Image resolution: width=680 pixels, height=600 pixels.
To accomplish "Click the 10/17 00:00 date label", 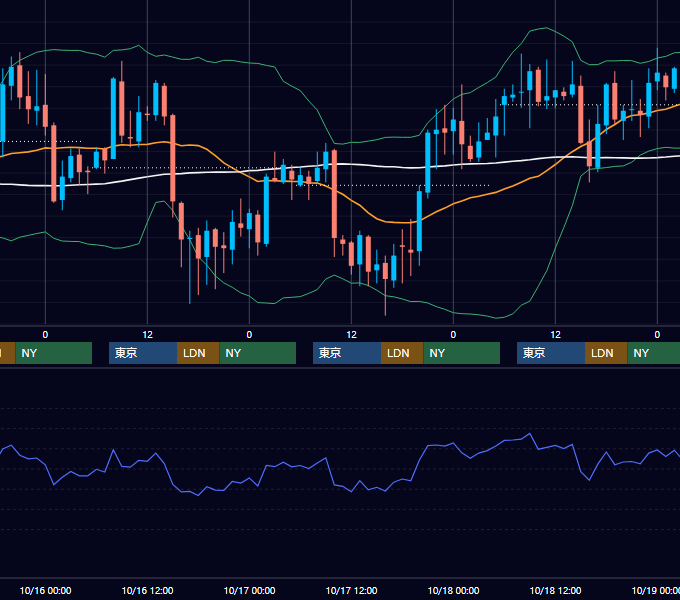I will coord(249,590).
